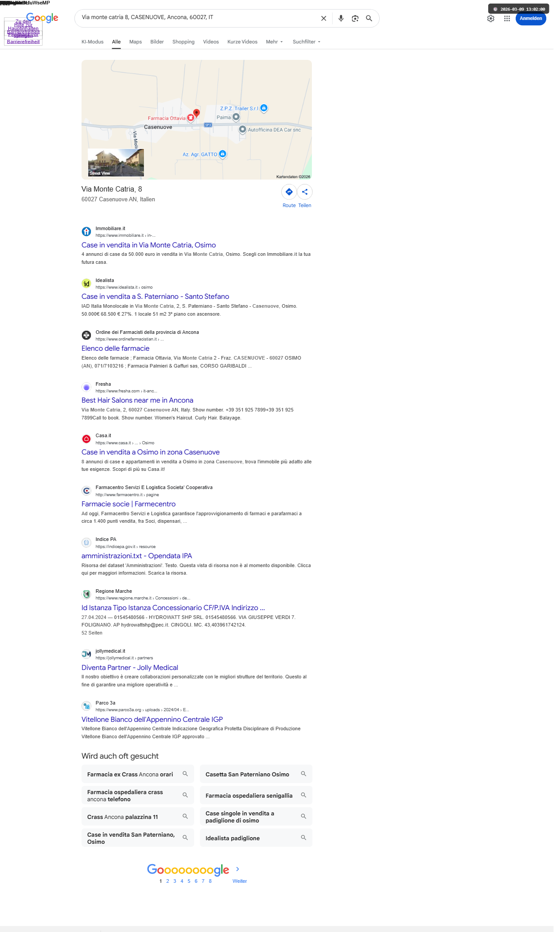Switch to the Kurze Videos tab
The height and width of the screenshot is (932, 560).
click(242, 42)
